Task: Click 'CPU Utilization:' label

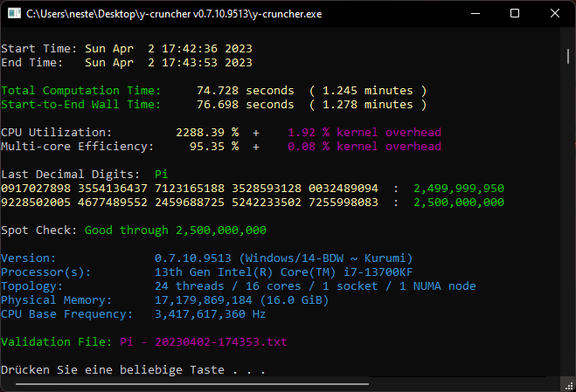Action: pos(57,132)
